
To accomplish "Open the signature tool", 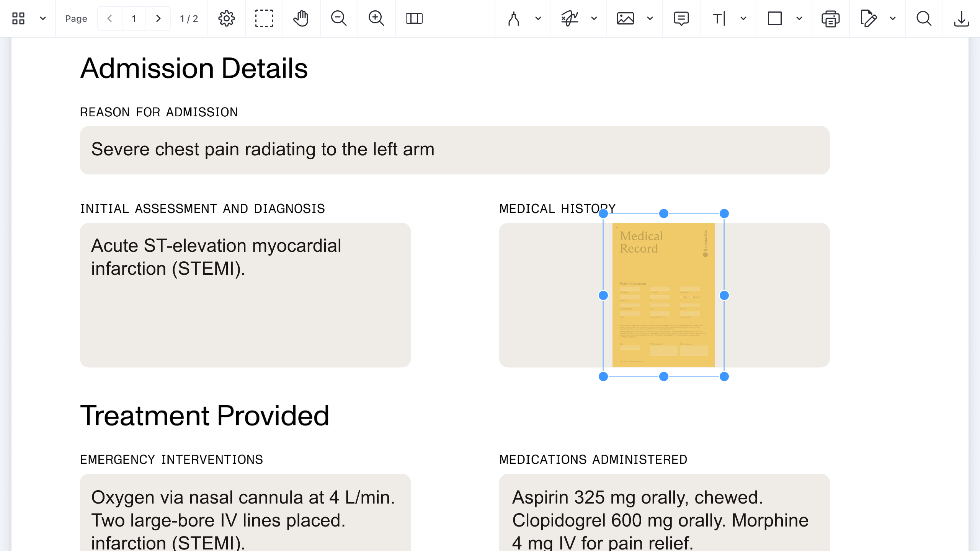I will (570, 18).
